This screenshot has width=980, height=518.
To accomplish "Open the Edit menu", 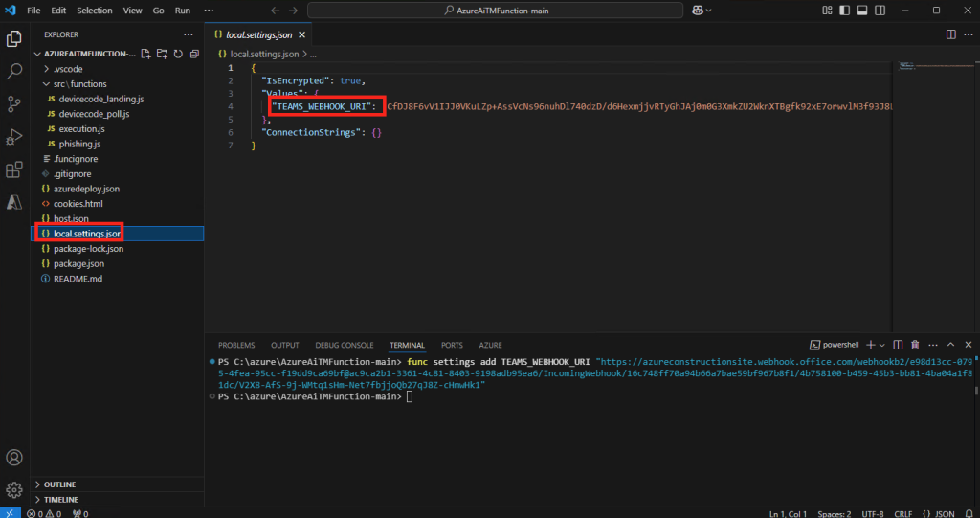I will click(x=58, y=11).
